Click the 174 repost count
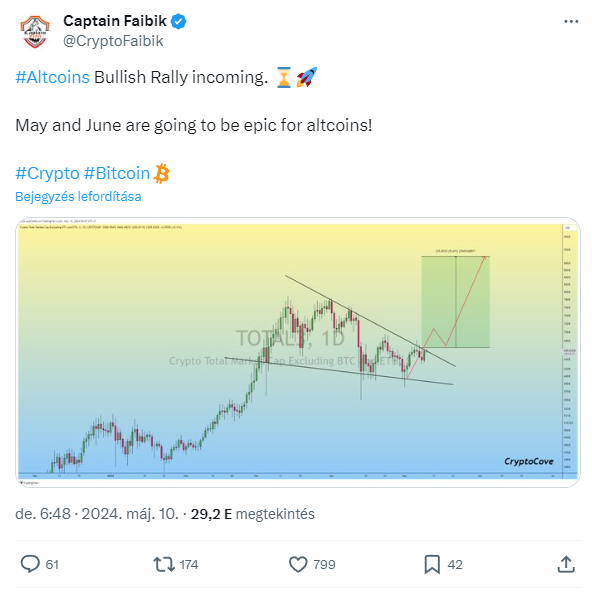Image resolution: width=592 pixels, height=593 pixels. click(189, 564)
